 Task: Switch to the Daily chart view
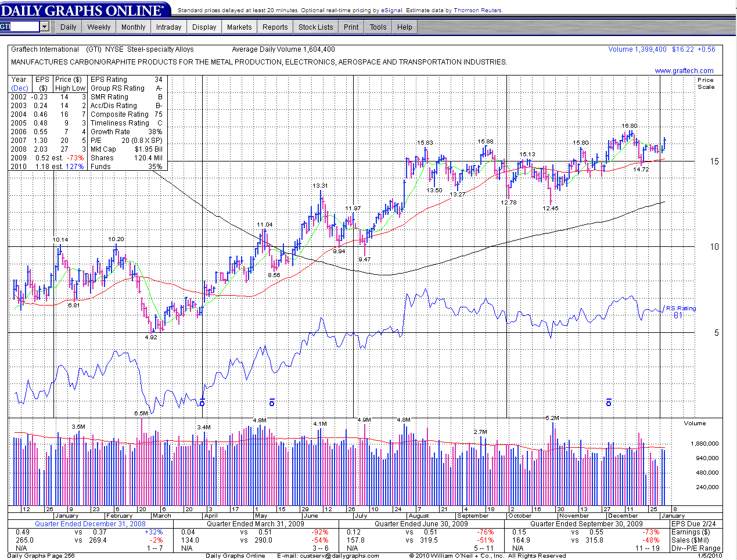[68, 27]
